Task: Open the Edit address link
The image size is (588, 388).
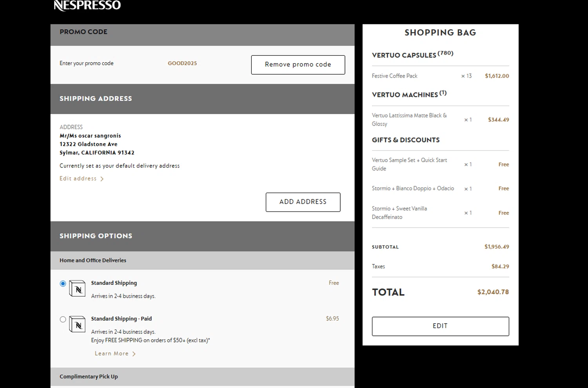Action: pos(82,179)
